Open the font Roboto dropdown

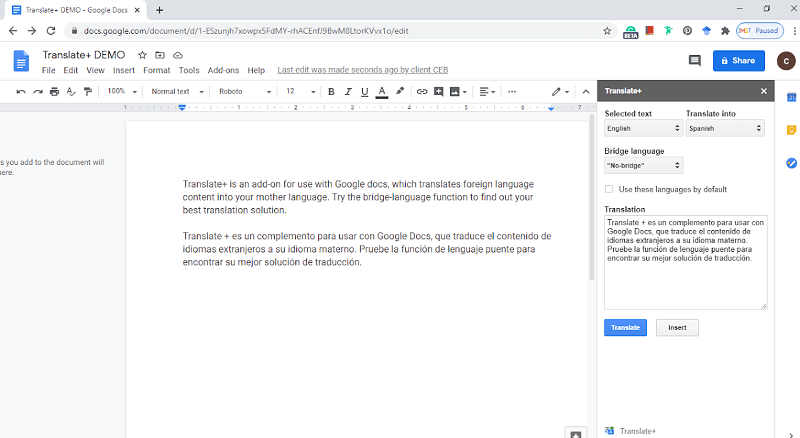click(244, 91)
